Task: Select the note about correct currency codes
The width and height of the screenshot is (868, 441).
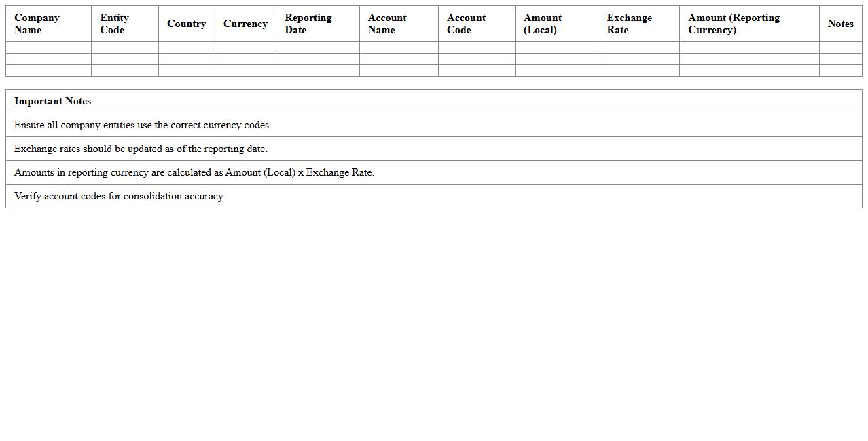Action: click(143, 125)
